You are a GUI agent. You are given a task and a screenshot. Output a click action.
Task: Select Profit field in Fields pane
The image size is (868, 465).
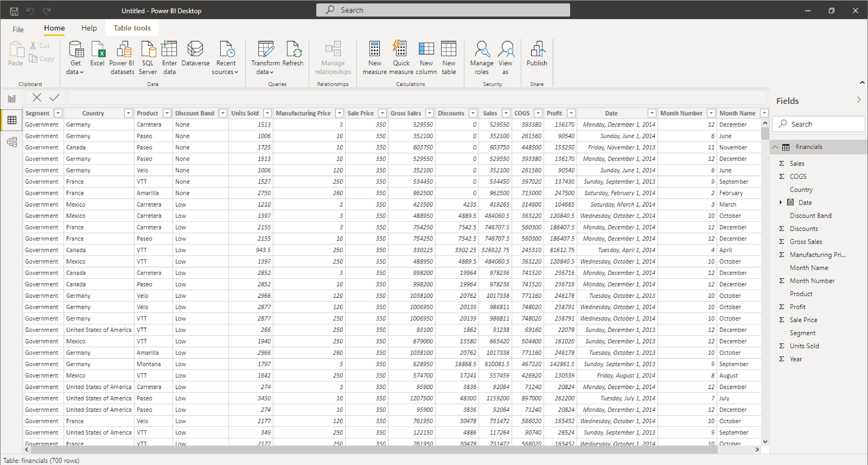pos(797,307)
